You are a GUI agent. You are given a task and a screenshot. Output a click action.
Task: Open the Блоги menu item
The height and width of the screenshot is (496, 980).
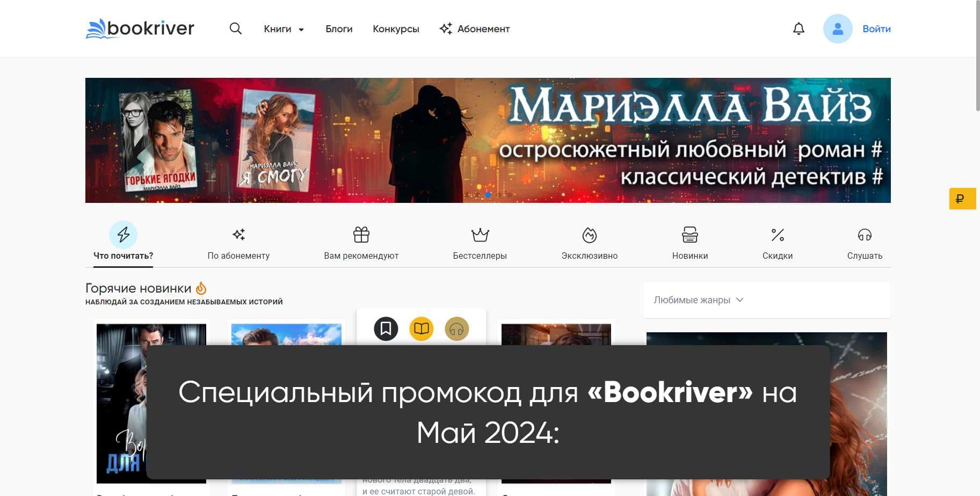339,29
